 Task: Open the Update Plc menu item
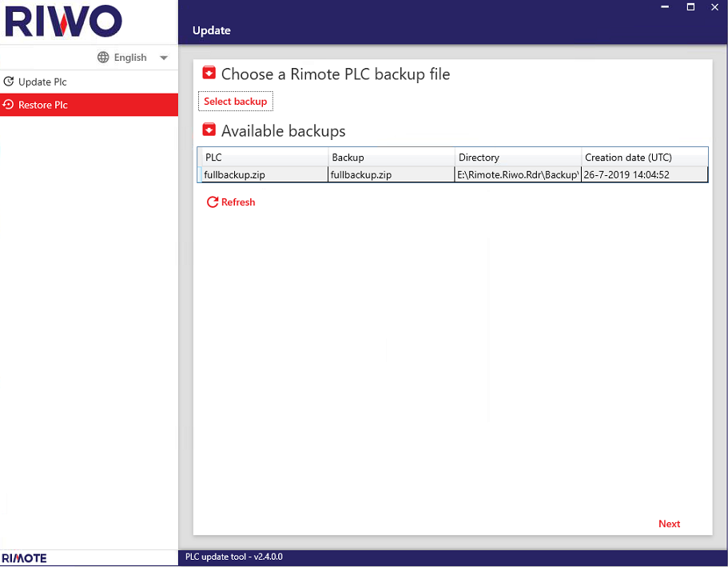[89, 82]
